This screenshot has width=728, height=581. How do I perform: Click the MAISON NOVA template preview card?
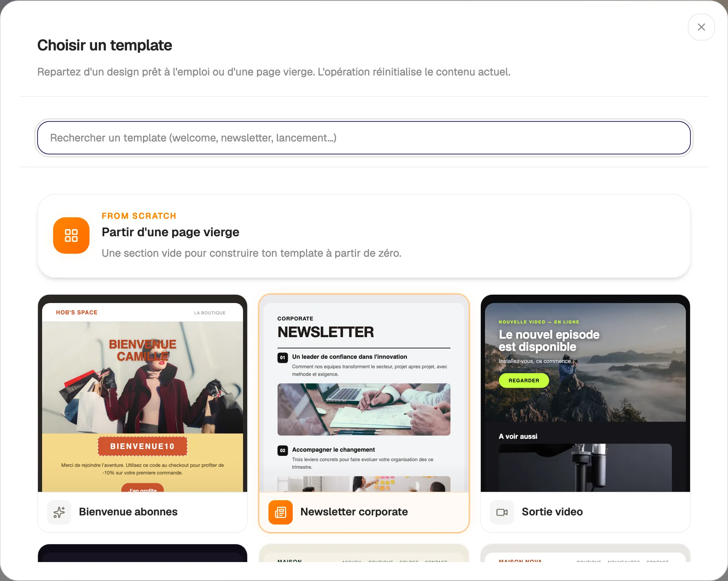coord(585,553)
